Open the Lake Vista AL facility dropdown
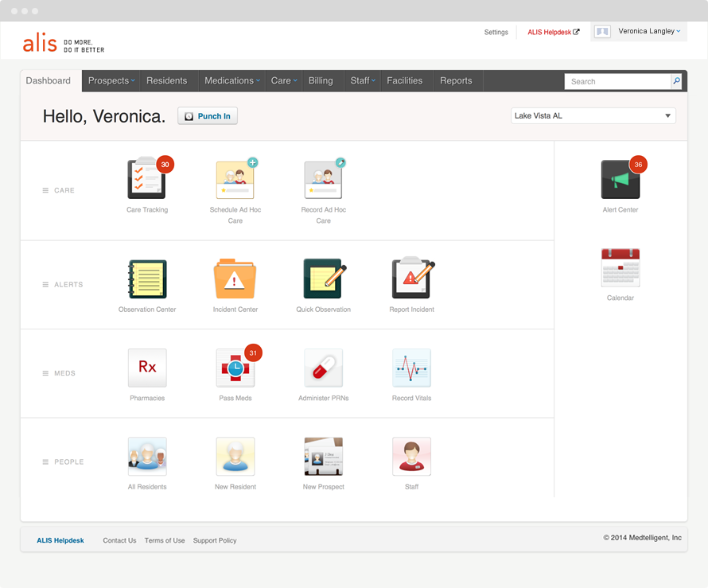 tap(593, 115)
